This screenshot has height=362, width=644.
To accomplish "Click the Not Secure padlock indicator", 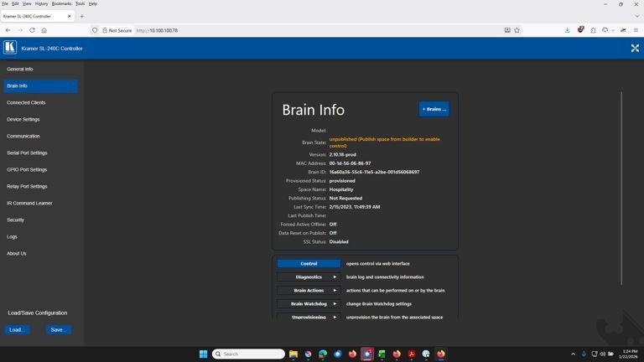I will click(x=117, y=30).
